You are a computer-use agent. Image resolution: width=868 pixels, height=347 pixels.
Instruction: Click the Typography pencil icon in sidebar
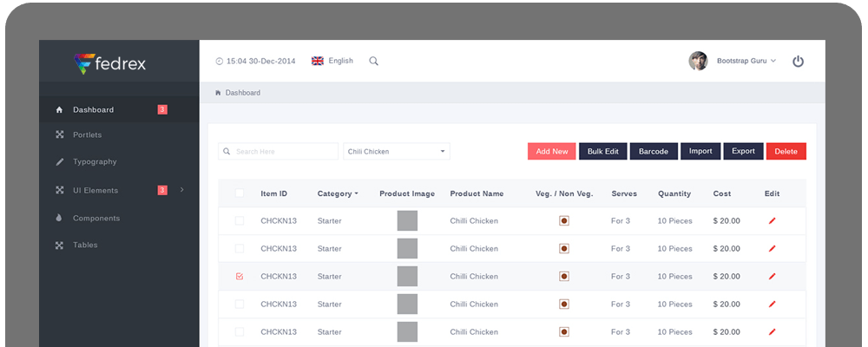click(x=60, y=162)
